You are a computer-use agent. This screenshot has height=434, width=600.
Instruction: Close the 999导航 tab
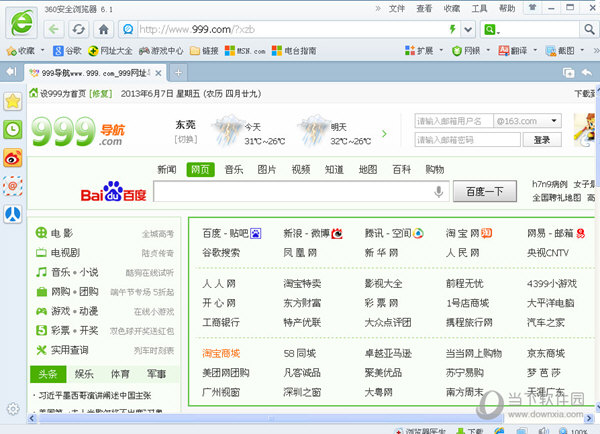coord(158,73)
